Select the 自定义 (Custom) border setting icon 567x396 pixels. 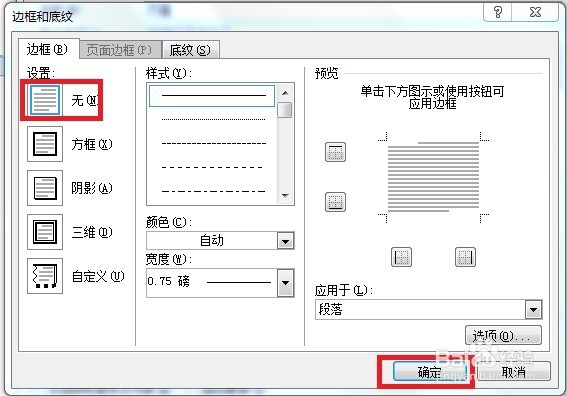click(45, 276)
